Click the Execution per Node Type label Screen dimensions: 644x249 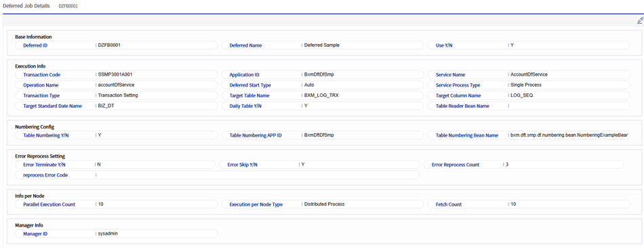(x=256, y=204)
